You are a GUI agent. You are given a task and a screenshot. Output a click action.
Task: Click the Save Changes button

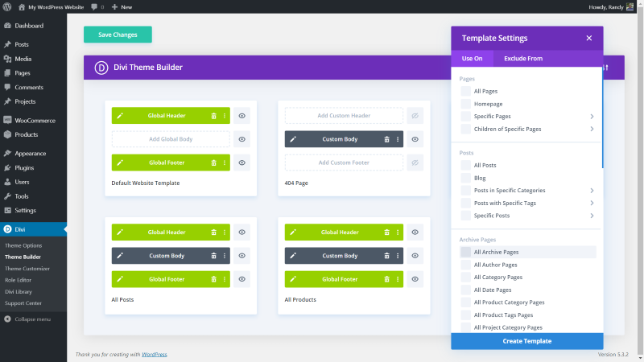(118, 35)
